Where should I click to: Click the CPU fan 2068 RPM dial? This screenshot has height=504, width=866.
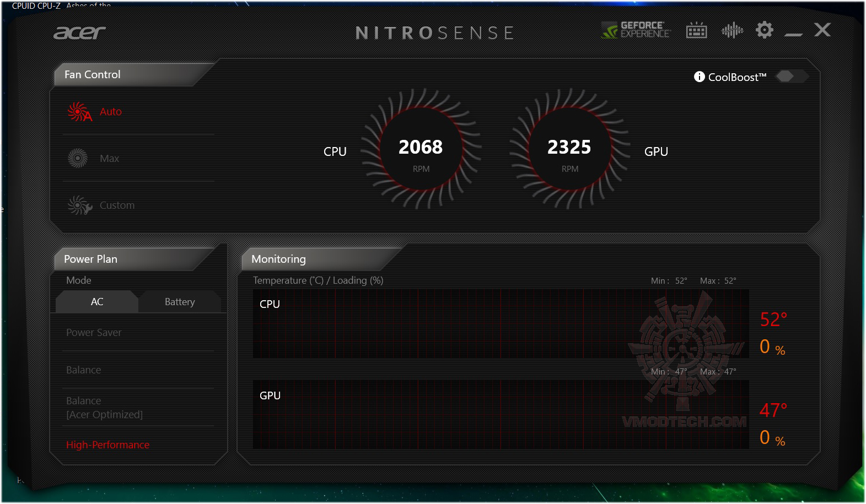click(421, 149)
